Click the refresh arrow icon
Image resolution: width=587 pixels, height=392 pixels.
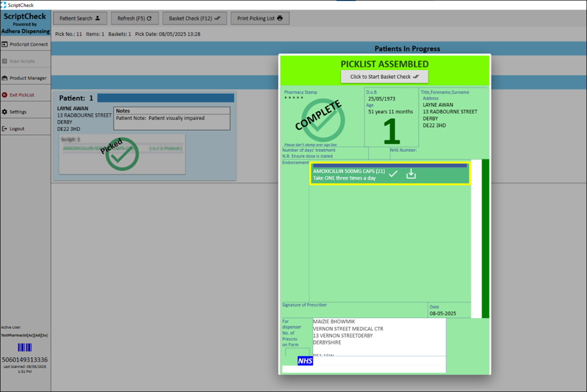(x=149, y=18)
